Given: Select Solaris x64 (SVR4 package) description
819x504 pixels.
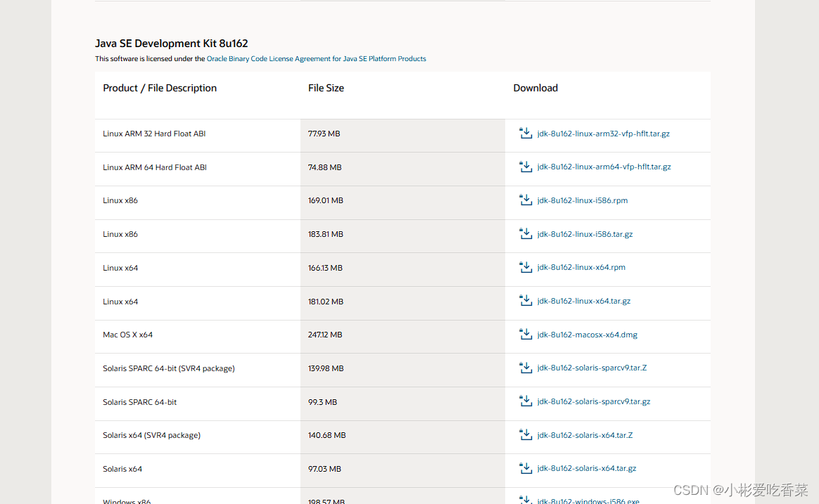Looking at the screenshot, I should [151, 435].
